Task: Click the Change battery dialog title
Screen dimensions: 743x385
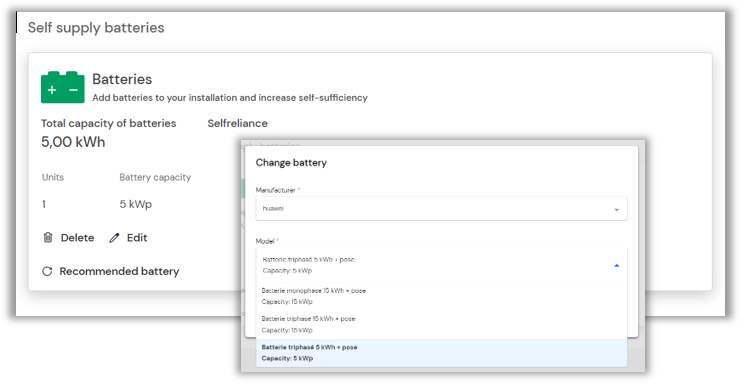Action: tap(291, 163)
